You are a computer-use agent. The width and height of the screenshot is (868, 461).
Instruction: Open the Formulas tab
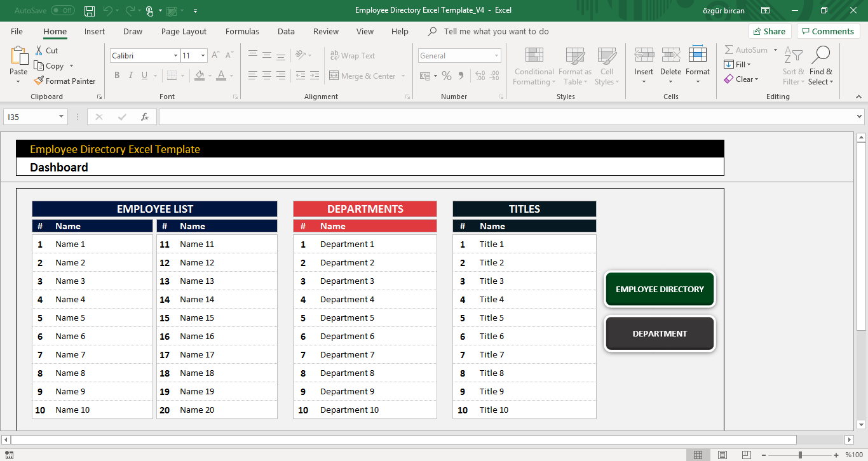(242, 31)
